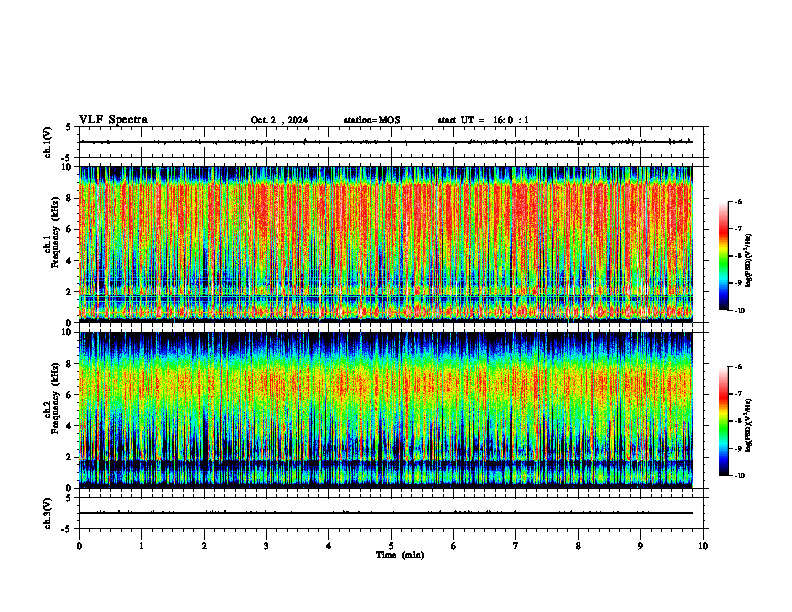Click the "5" tick on ch.3(V) axis
This screenshot has width=792, height=612.
68,498
